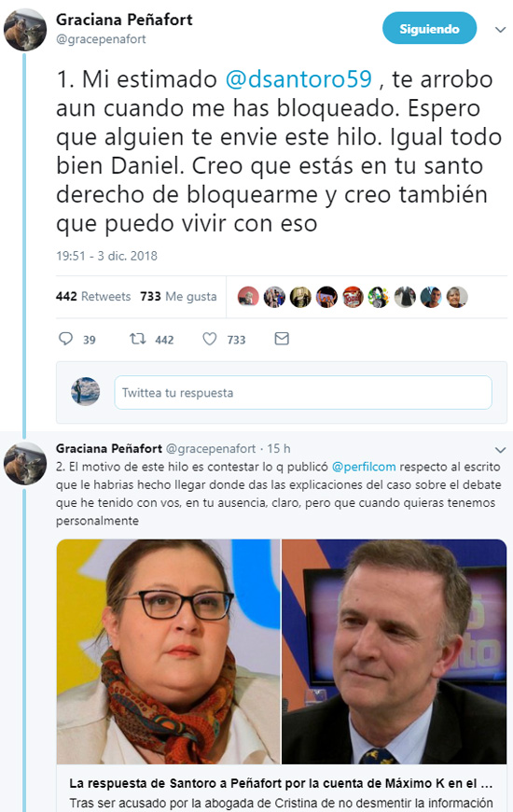Open the @perfilcom mention link
Viewport: 513px width, 812px height.
coord(364,467)
